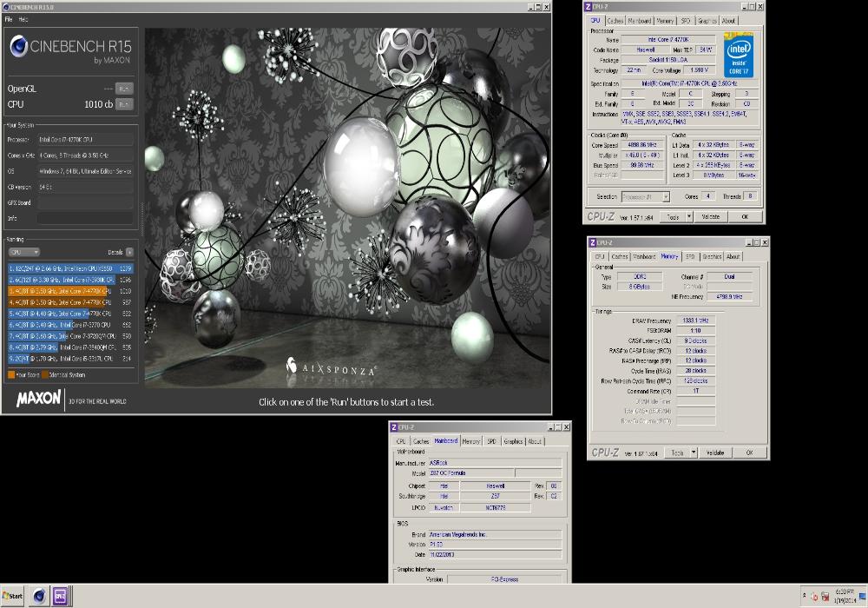Show hidden system tray icons
The height and width of the screenshot is (608, 868).
coord(805,596)
